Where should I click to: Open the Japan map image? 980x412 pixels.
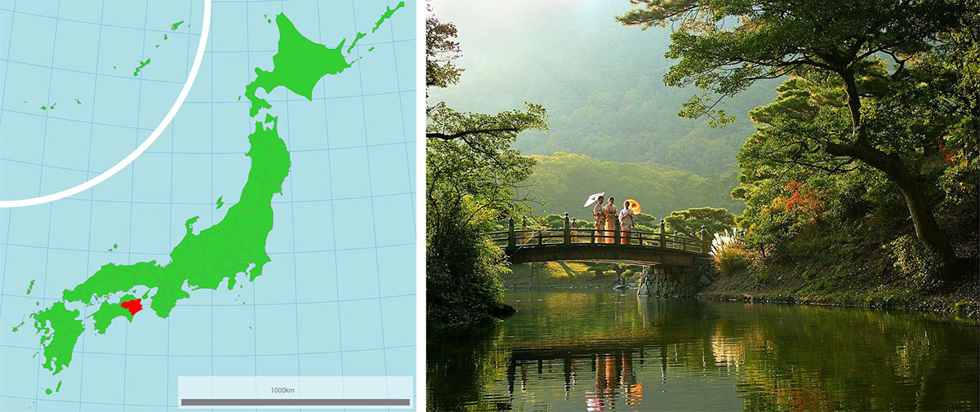pos(208,204)
